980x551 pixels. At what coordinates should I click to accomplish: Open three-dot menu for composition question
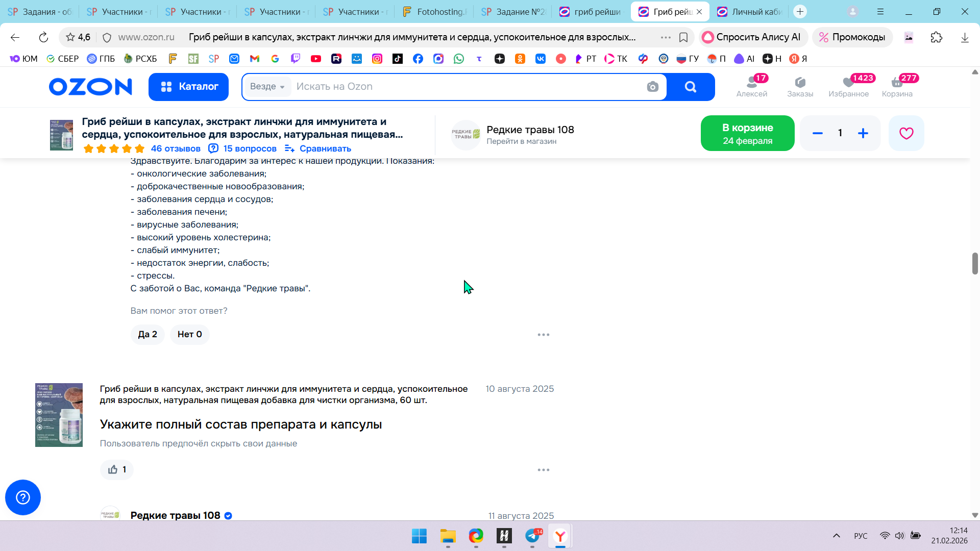pos(543,470)
